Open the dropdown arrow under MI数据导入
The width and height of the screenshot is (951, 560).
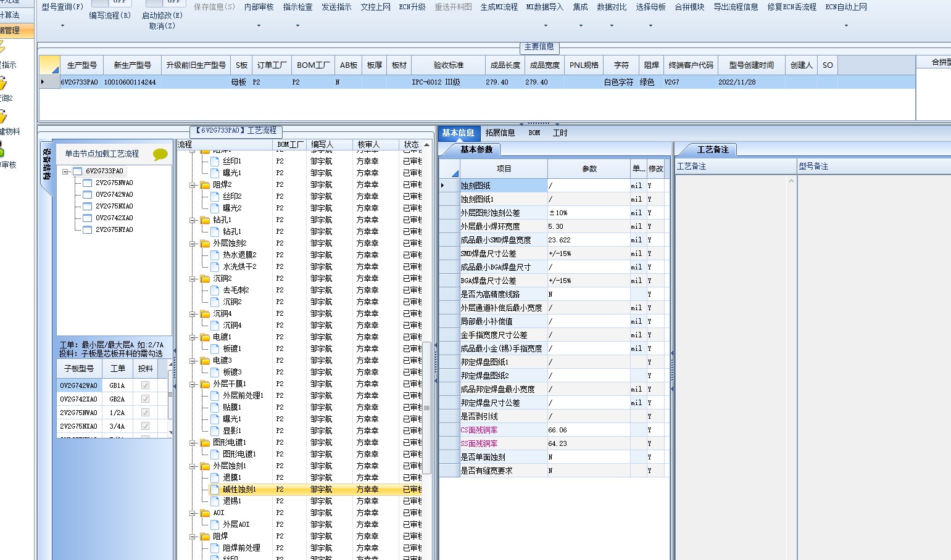point(546,26)
